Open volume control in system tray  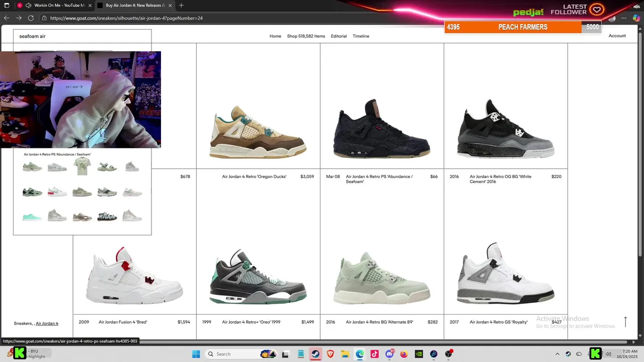(x=608, y=354)
